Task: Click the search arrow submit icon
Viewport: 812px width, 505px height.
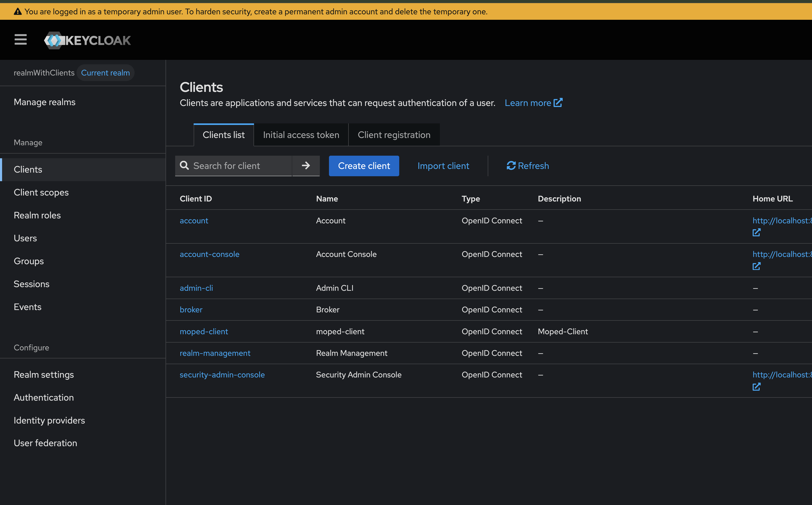Action: coord(306,166)
